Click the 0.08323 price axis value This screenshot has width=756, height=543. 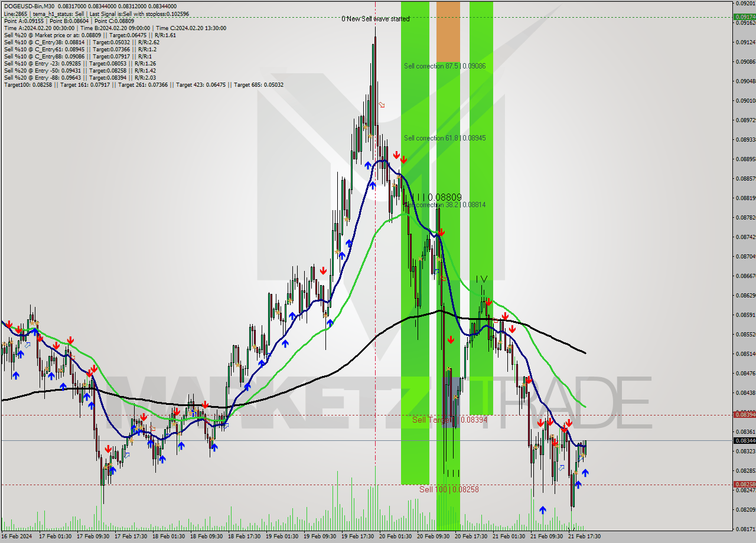coord(745,451)
